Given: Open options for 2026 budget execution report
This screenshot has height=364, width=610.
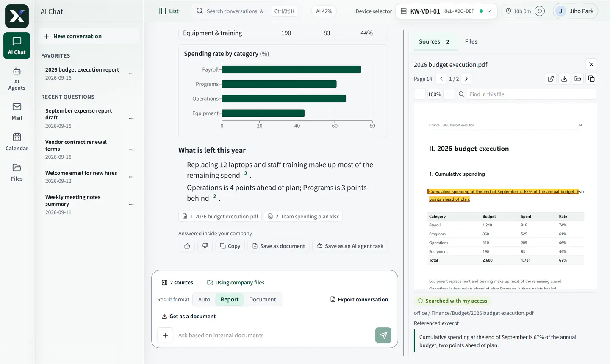Looking at the screenshot, I should tap(131, 74).
